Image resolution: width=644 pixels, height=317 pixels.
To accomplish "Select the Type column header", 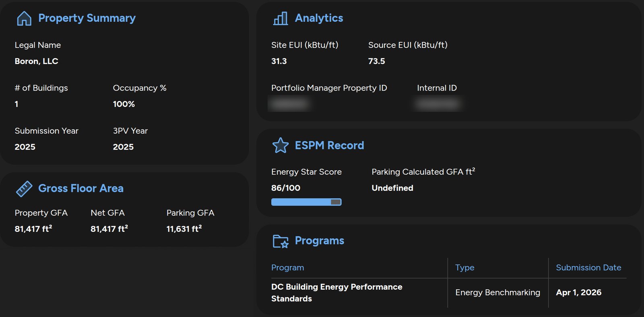I will 465,268.
